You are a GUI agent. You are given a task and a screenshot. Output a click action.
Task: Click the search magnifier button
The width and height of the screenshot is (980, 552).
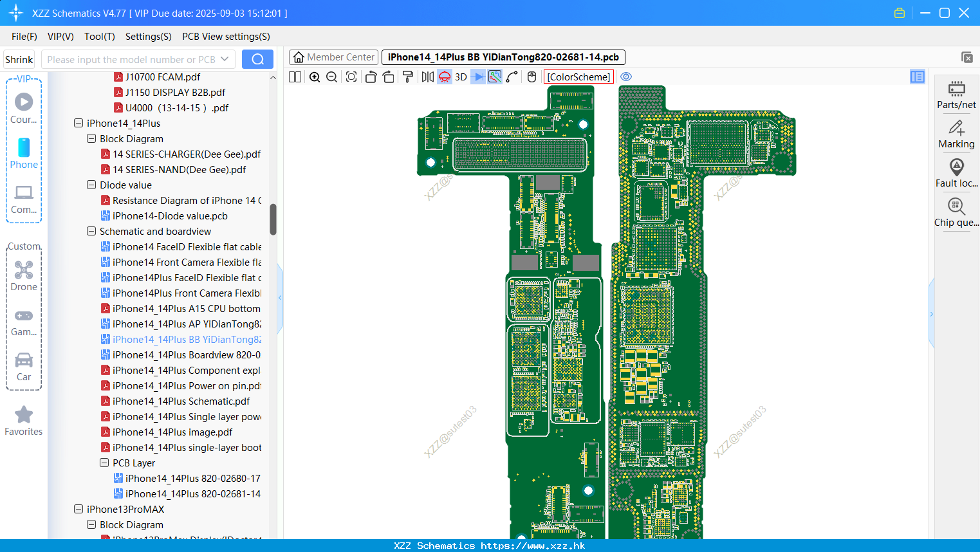click(257, 59)
